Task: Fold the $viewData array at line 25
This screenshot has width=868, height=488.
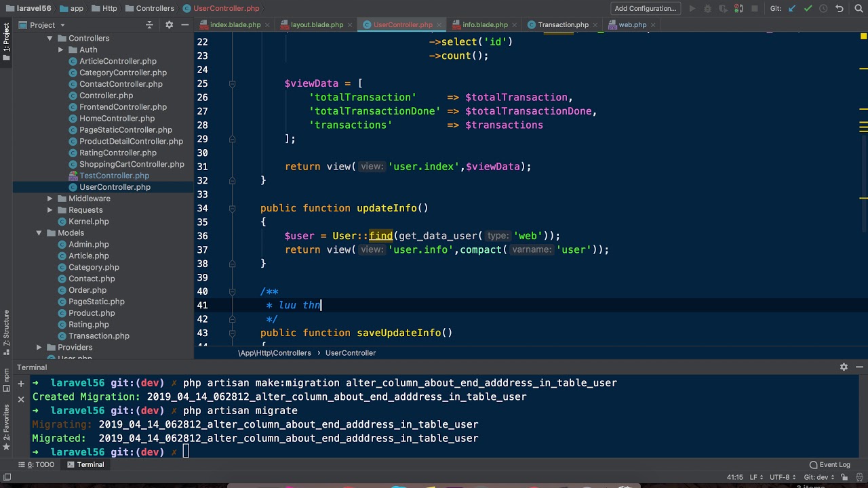Action: pyautogui.click(x=232, y=83)
